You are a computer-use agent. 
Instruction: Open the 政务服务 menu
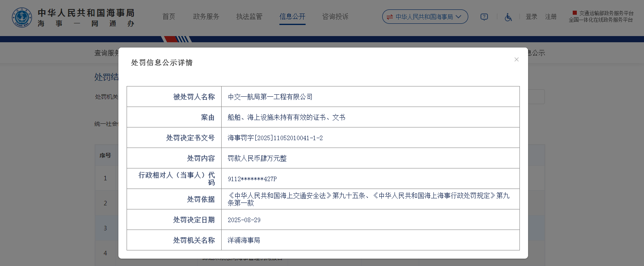pos(206,16)
